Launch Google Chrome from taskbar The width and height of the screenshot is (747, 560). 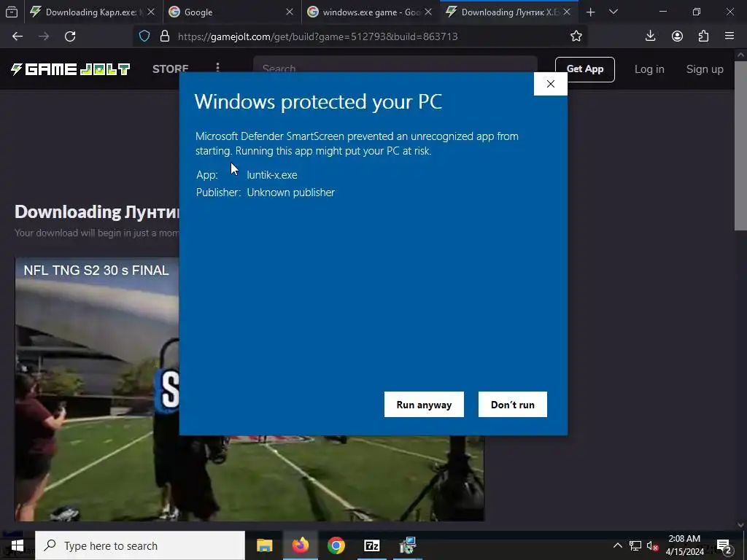(336, 545)
